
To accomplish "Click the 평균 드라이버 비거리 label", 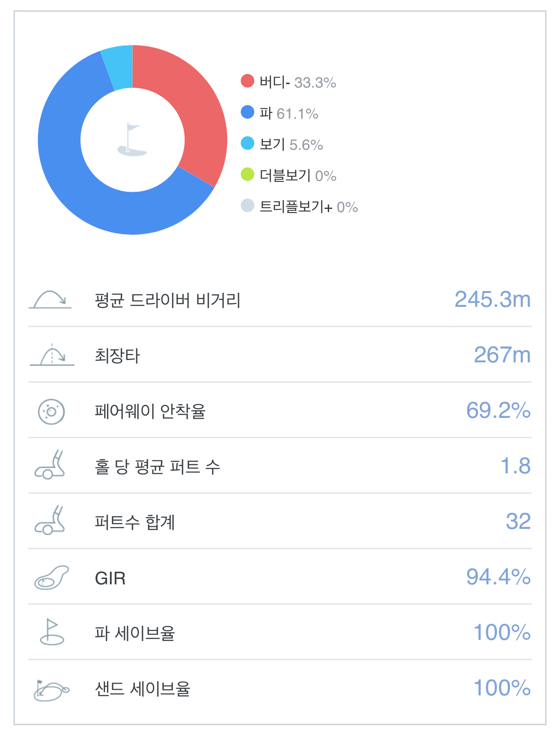I will point(167,301).
